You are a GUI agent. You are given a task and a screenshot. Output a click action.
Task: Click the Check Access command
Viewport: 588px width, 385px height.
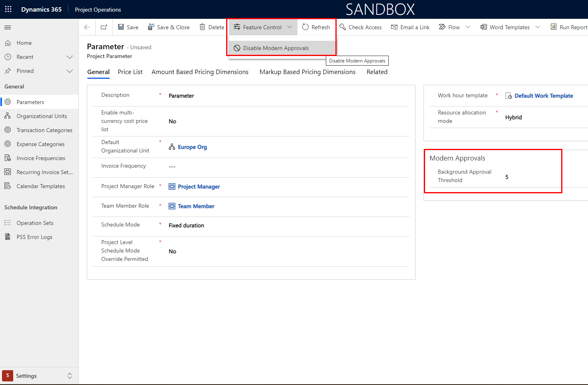(360, 27)
